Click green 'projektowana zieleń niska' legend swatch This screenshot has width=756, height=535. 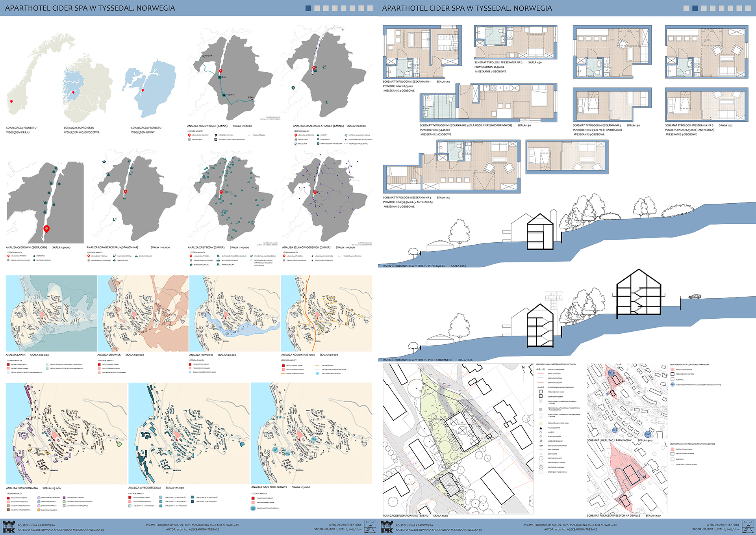coord(541,423)
